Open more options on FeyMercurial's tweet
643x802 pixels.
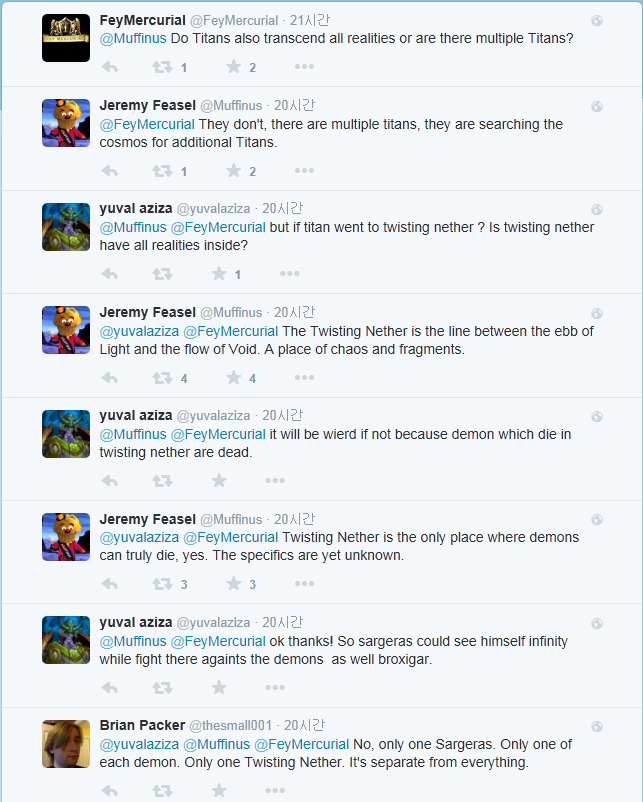(x=304, y=67)
